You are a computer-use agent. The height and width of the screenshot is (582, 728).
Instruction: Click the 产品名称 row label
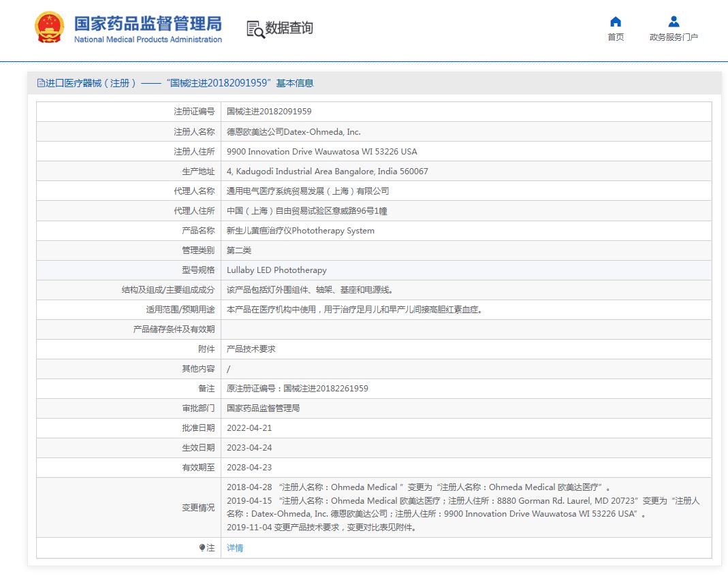point(198,231)
